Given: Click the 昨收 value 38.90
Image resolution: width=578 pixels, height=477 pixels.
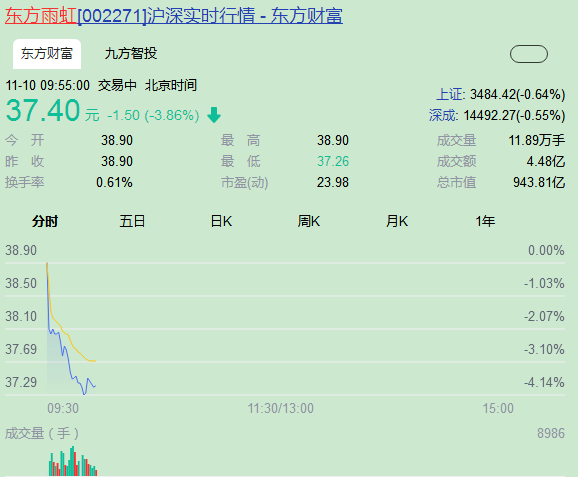Looking at the screenshot, I should coord(117,161).
